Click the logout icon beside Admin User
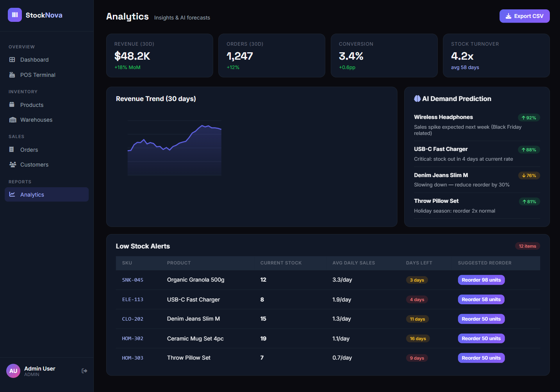The height and width of the screenshot is (392, 560). (x=84, y=371)
